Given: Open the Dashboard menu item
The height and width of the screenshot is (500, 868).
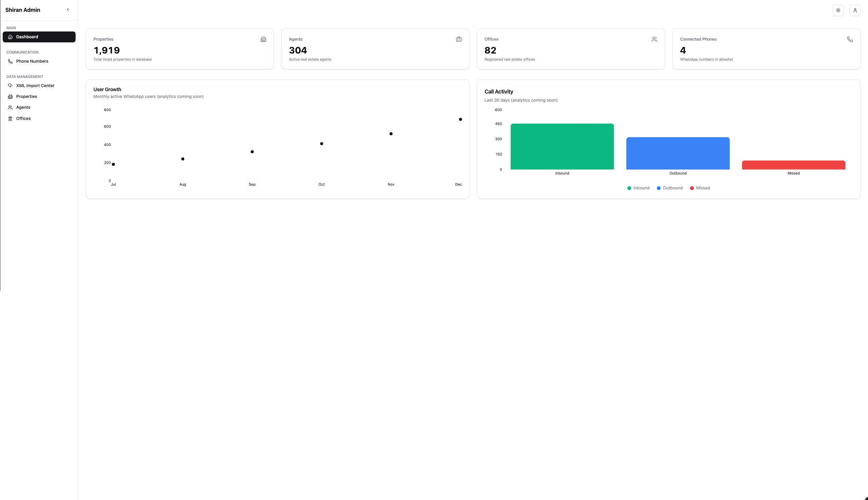Looking at the screenshot, I should click(x=27, y=37).
